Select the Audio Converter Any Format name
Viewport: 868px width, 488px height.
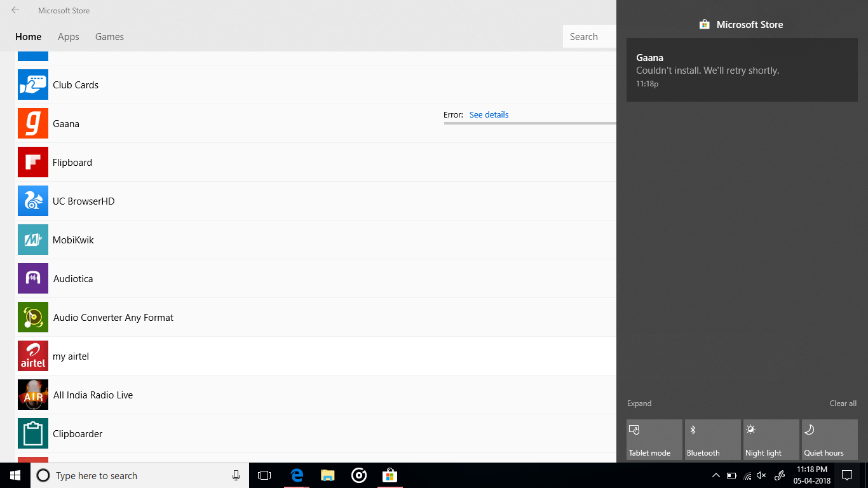[x=113, y=318]
